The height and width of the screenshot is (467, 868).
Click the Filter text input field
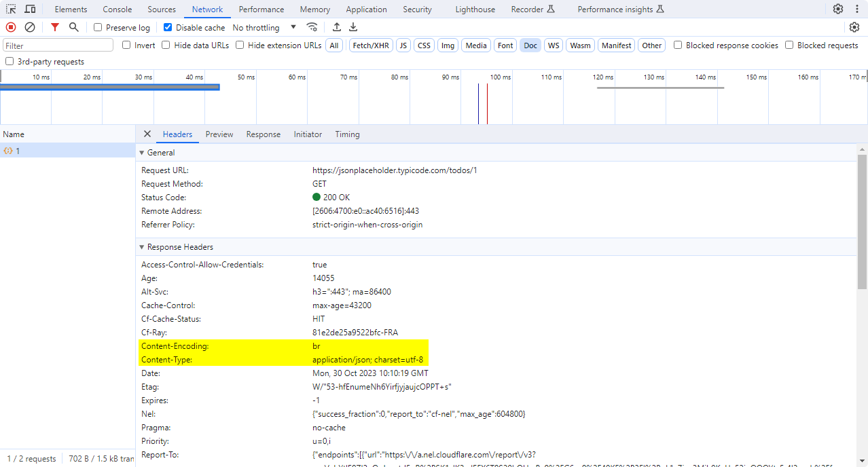[58, 45]
